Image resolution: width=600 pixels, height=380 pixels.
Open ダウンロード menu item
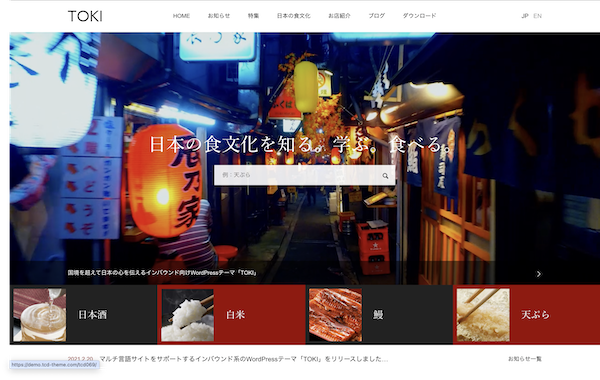(419, 16)
